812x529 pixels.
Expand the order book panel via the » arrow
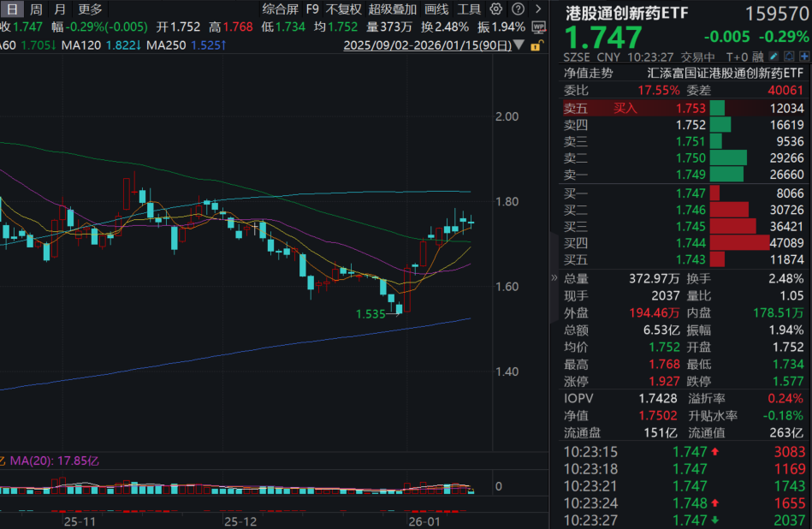click(556, 278)
